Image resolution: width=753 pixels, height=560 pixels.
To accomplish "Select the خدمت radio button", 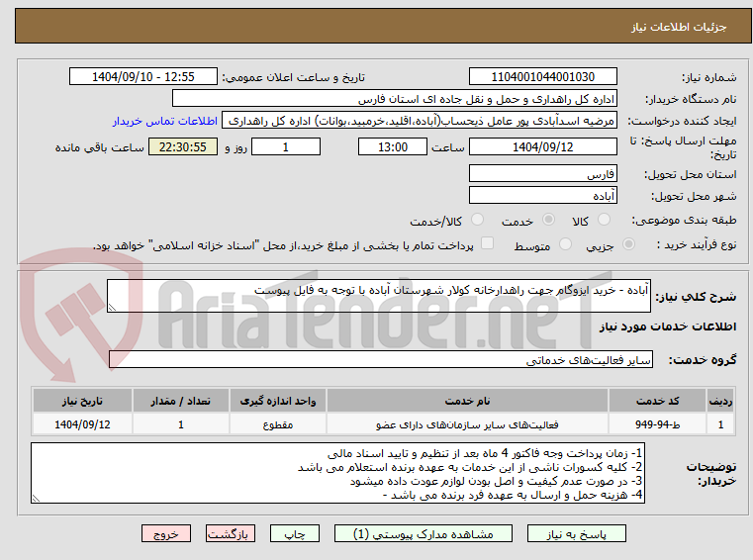I will point(548,220).
